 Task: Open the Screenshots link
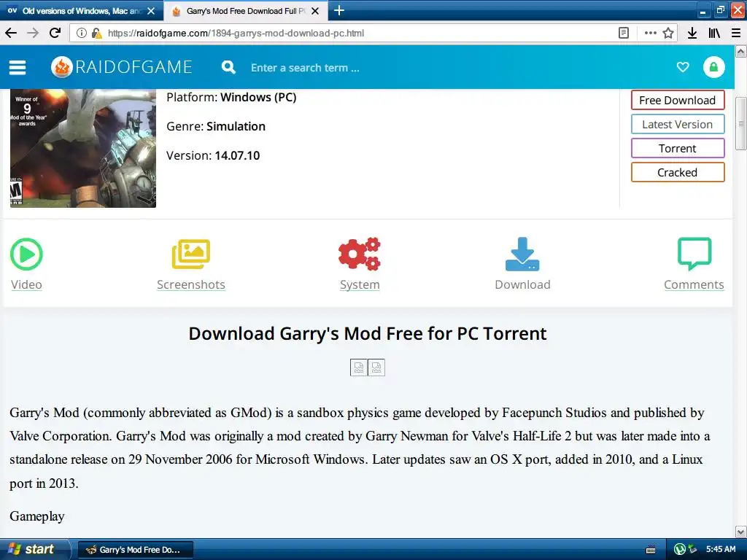coord(191,284)
